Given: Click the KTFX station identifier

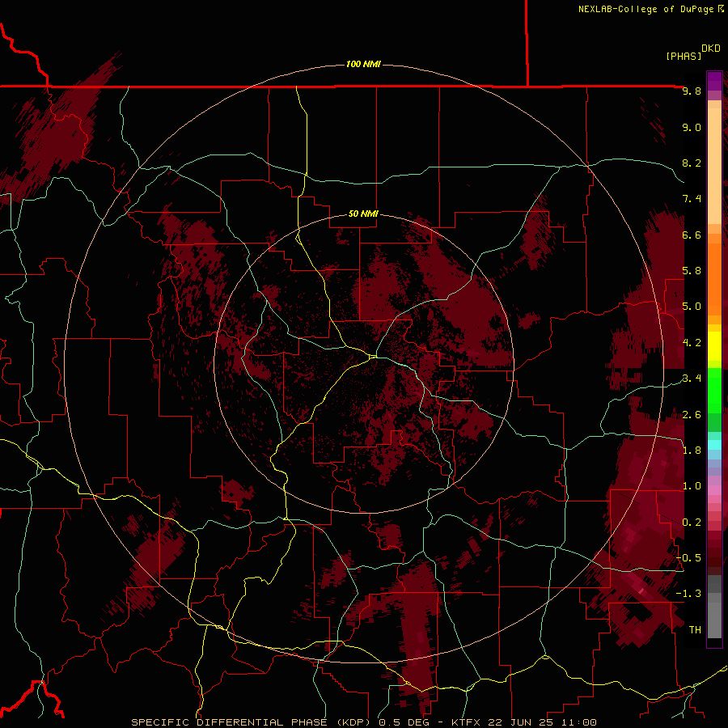Looking at the screenshot, I should 465,722.
